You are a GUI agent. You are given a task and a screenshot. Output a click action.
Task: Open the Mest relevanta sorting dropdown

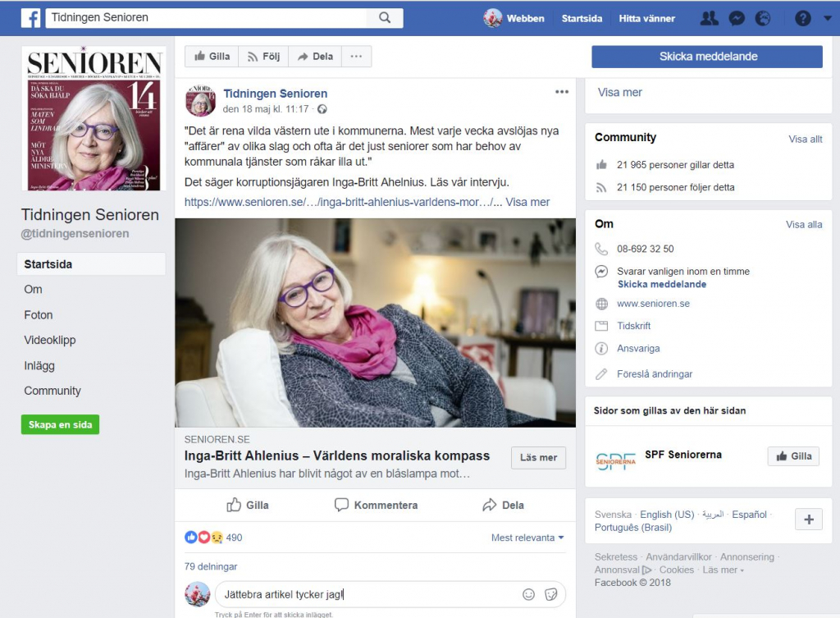pos(527,538)
